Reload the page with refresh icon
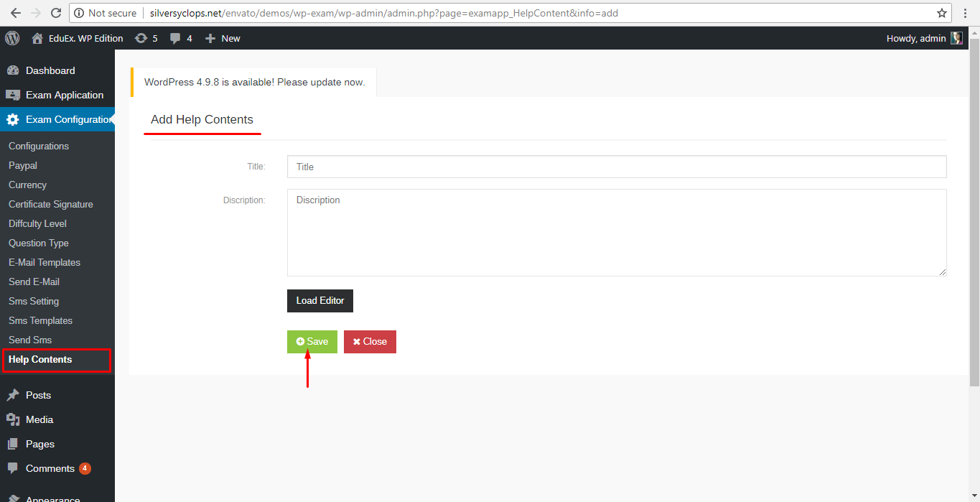Image resolution: width=980 pixels, height=502 pixels. click(57, 13)
